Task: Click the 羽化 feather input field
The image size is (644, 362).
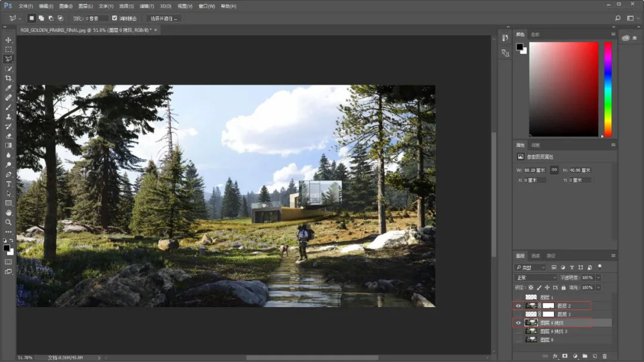Action: [97, 18]
